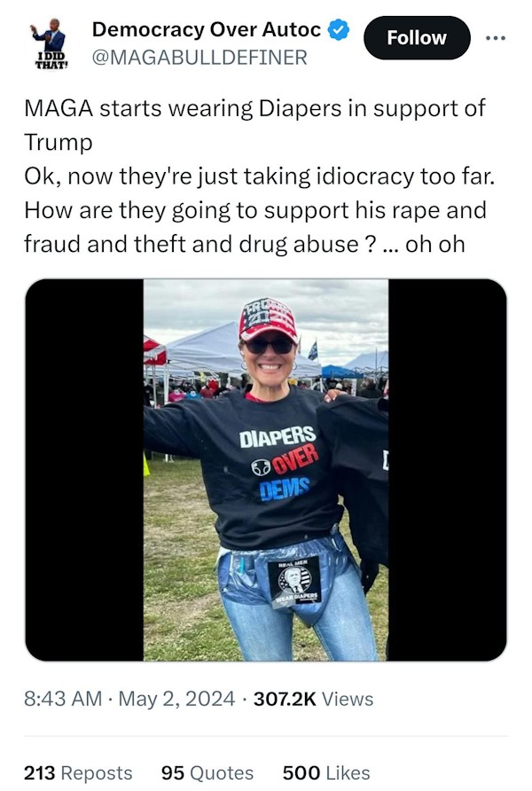Viewport: 532px width, 791px height.
Task: Click the blue verified checkmark badge
Action: click(x=339, y=30)
